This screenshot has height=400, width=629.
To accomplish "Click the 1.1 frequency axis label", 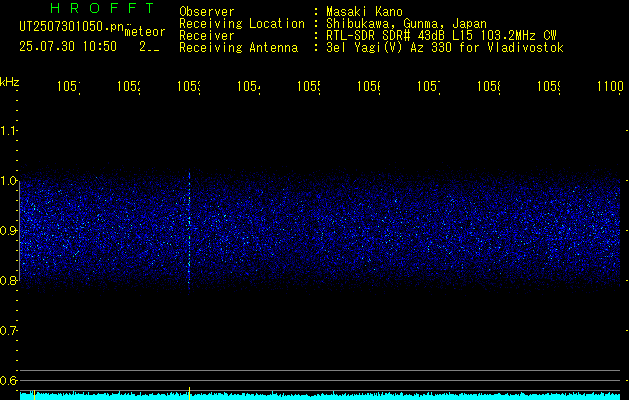I will pyautogui.click(x=8, y=131).
